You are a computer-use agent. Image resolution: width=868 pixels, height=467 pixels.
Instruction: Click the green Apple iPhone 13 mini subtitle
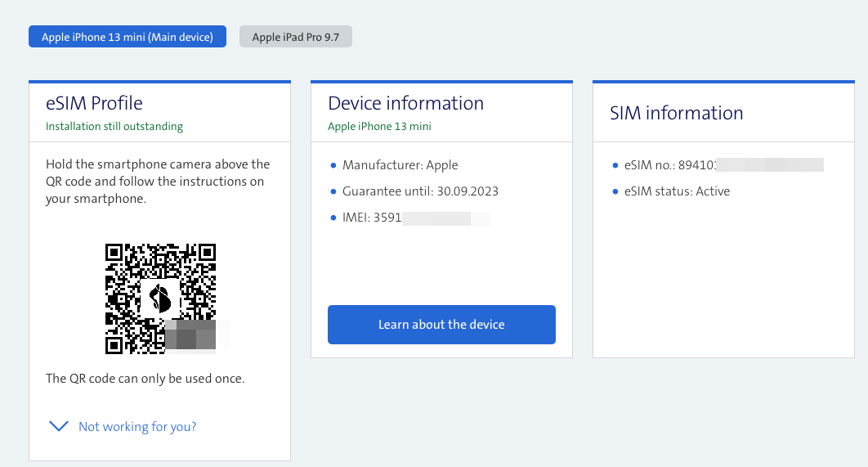point(379,126)
